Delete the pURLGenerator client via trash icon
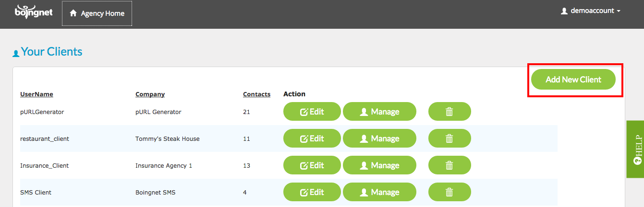This screenshot has width=644, height=207. (x=450, y=112)
